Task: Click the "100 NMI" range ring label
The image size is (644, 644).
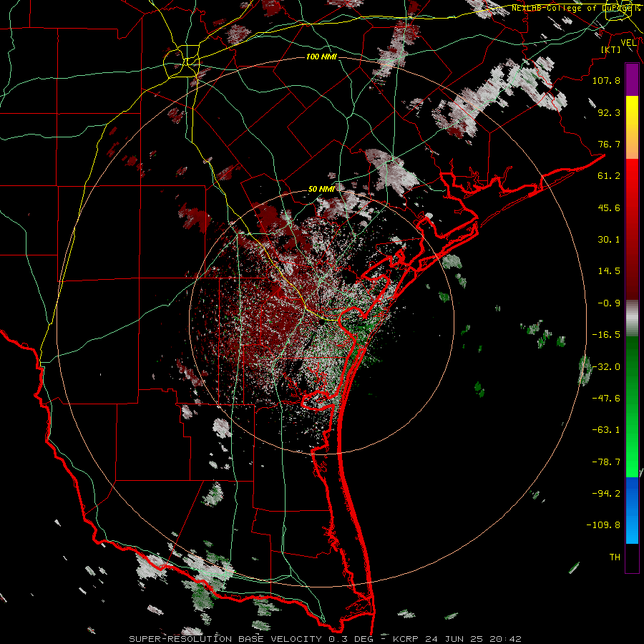Action: tap(321, 57)
